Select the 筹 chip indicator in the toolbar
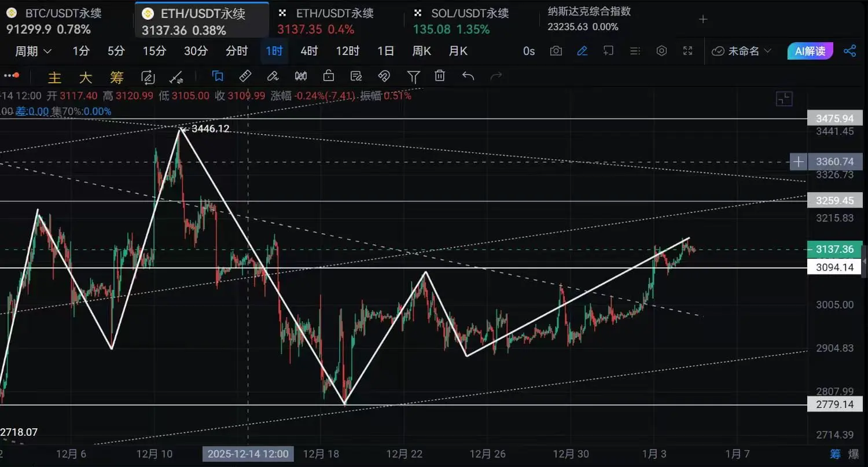Image resolution: width=868 pixels, height=467 pixels. [x=117, y=77]
